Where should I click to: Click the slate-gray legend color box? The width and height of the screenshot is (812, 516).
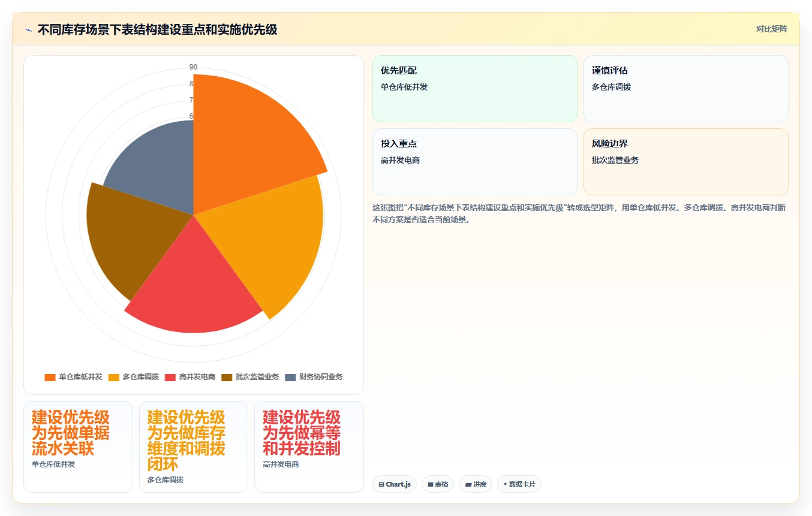click(x=290, y=377)
